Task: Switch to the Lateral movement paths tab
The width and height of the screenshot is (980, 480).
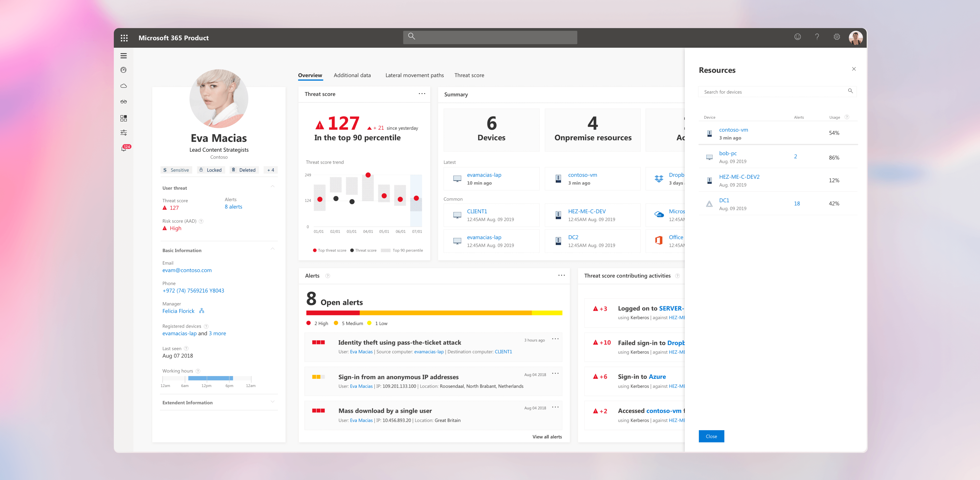Action: [414, 75]
